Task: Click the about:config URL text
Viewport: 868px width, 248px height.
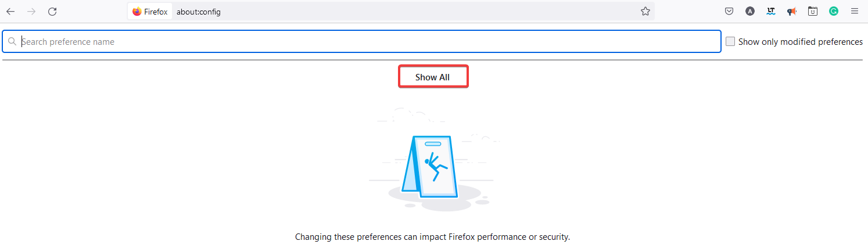Action: point(198,12)
